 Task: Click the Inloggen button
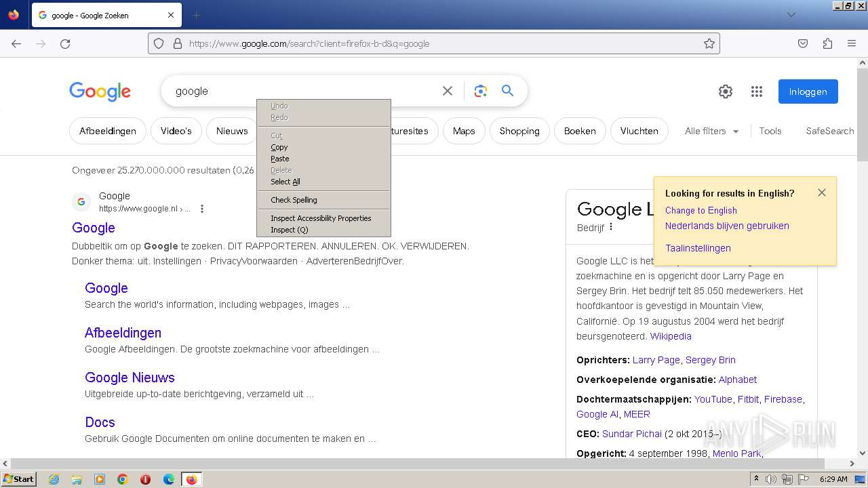(x=808, y=91)
